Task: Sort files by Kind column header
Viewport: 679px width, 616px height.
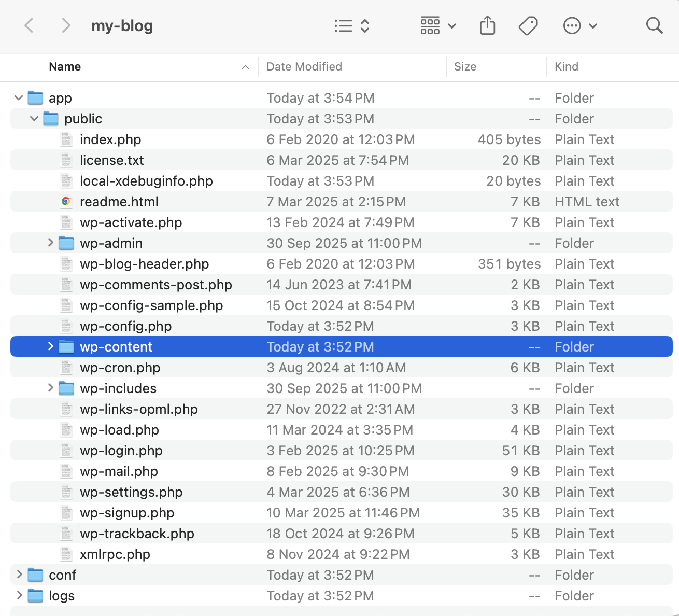Action: [x=567, y=66]
